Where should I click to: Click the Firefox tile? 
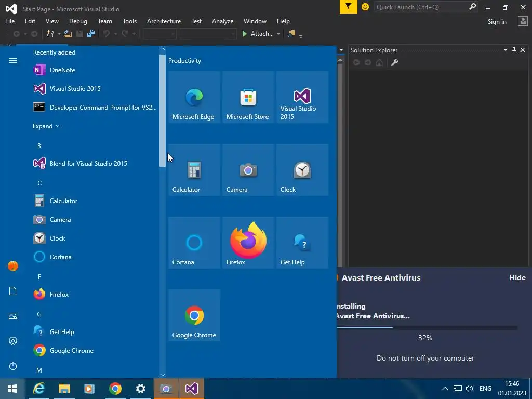[248, 243]
